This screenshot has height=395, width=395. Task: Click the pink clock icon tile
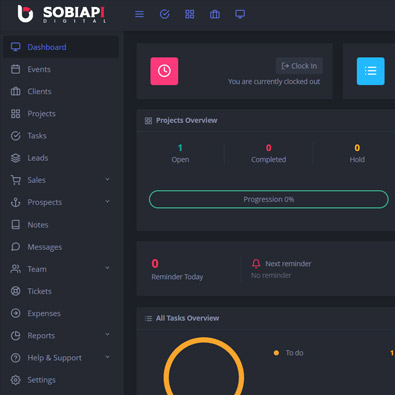(164, 71)
